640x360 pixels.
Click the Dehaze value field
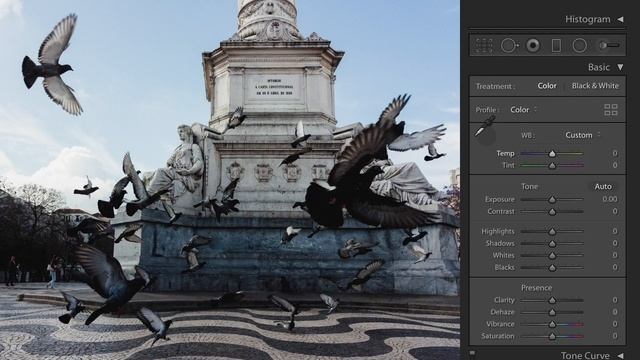point(615,312)
